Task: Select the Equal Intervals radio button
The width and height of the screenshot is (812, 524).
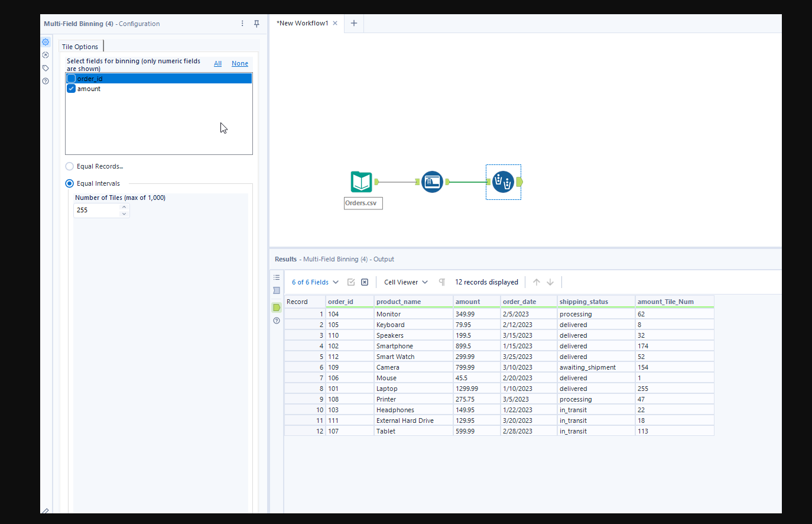Action: point(70,183)
